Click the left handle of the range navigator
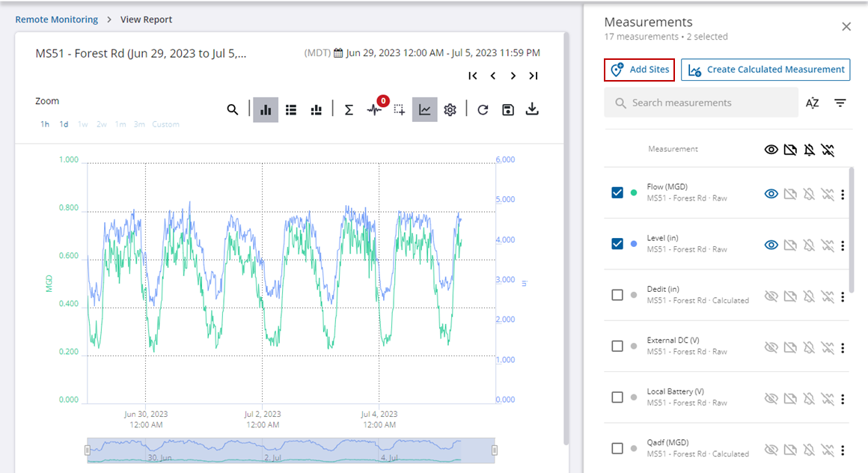Viewport: 868px width, 473px height. click(x=88, y=450)
